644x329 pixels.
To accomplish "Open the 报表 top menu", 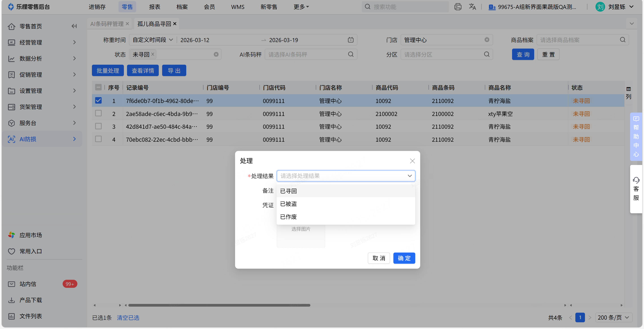I will [155, 7].
